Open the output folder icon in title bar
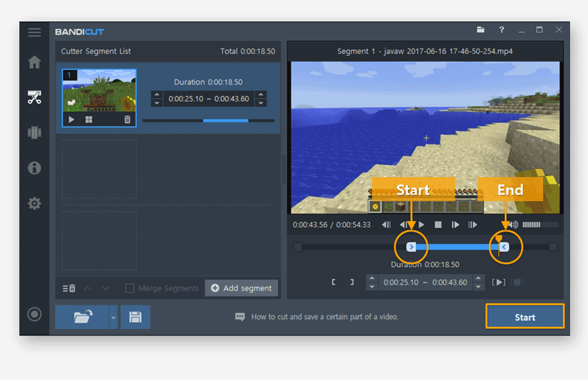The width and height of the screenshot is (588, 380). click(x=480, y=30)
